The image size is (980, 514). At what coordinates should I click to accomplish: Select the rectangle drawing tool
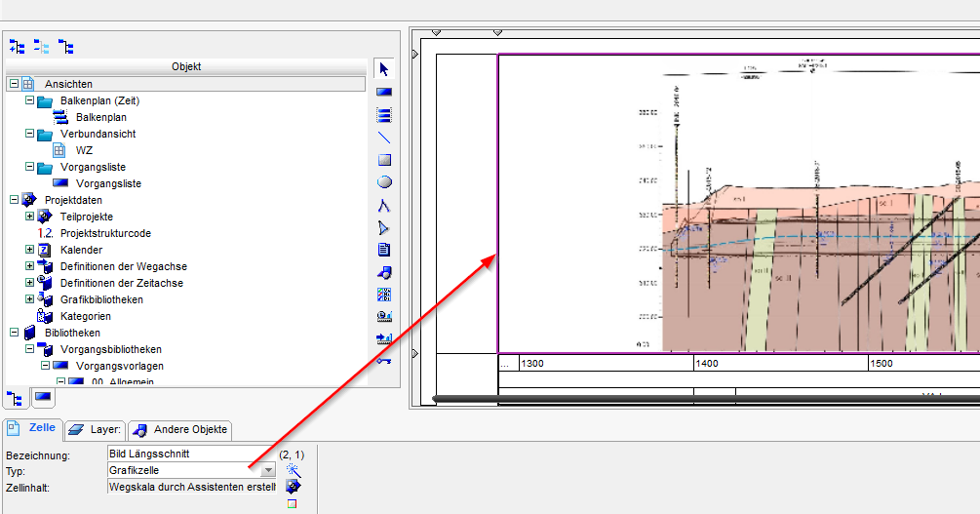384,160
